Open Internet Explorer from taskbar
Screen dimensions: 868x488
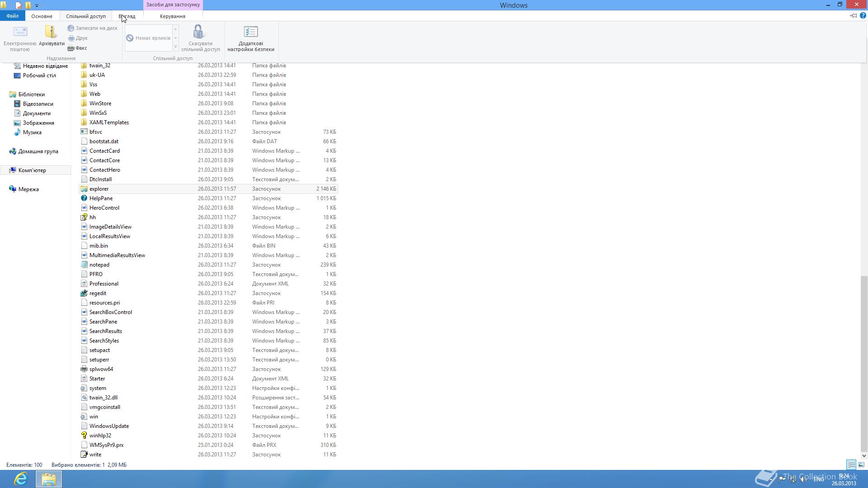[x=21, y=479]
